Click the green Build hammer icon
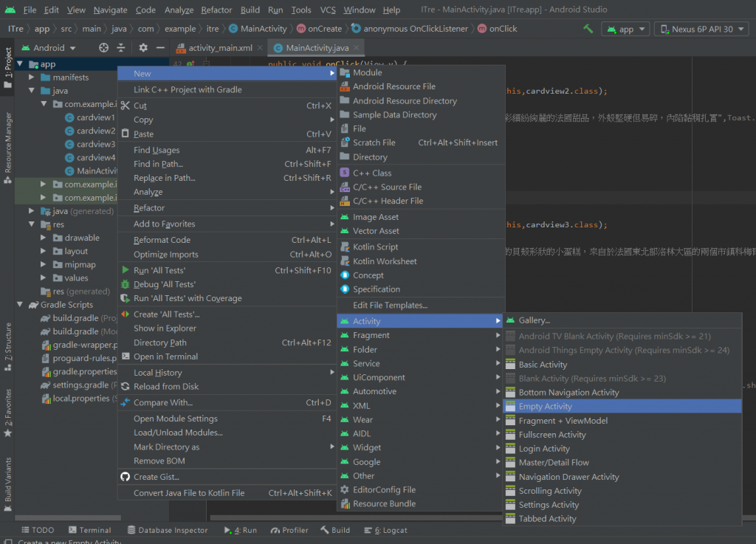 [x=588, y=29]
